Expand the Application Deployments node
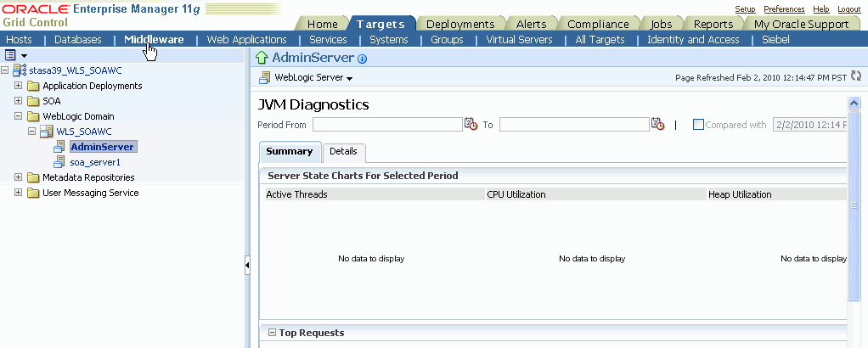Image resolution: width=868 pixels, height=348 pixels. tap(19, 86)
